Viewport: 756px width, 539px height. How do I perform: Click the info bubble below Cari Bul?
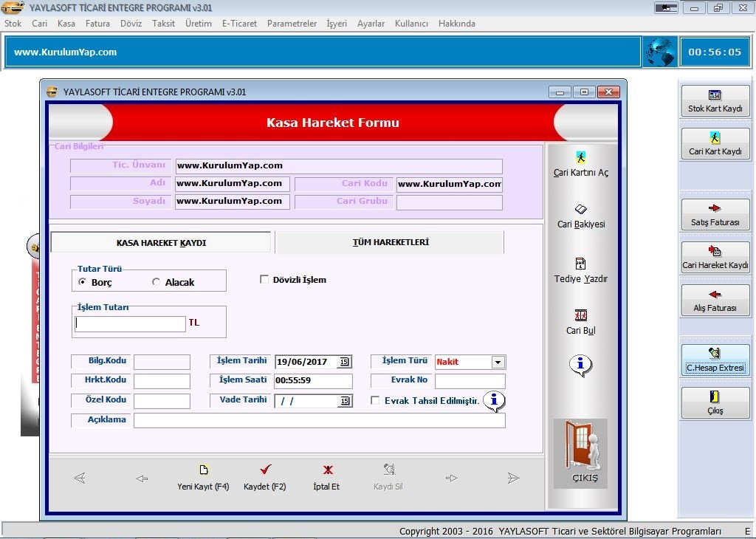tap(580, 365)
